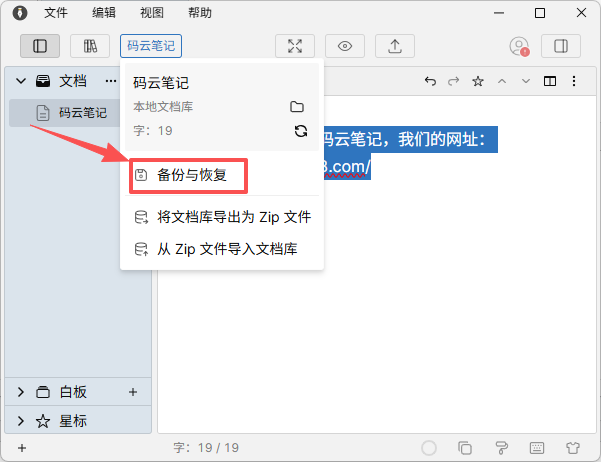Open the 编辑 menu

click(x=104, y=13)
